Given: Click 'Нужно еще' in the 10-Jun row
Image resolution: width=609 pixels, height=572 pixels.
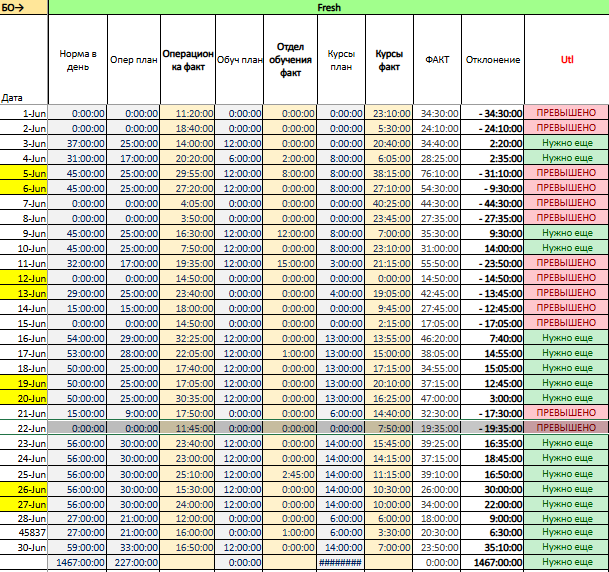Looking at the screenshot, I should (567, 248).
